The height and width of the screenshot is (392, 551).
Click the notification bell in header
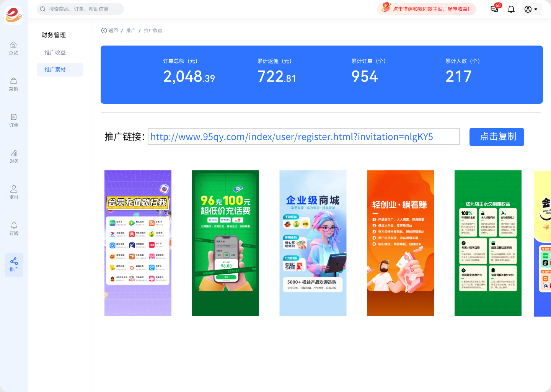coord(511,9)
